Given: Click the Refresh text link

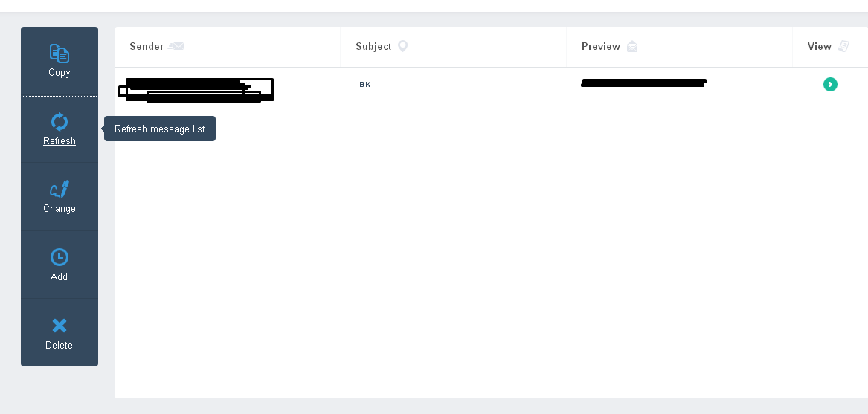Looking at the screenshot, I should (x=60, y=140).
